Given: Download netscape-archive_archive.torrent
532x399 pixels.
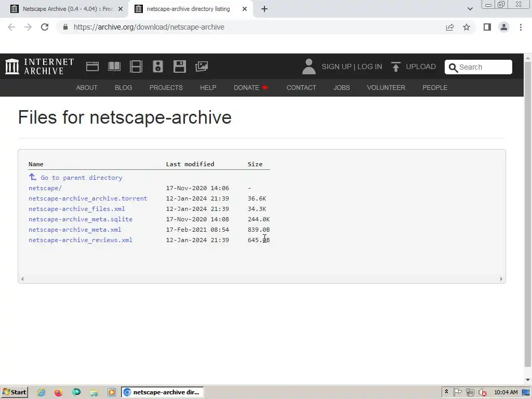Looking at the screenshot, I should 88,198.
